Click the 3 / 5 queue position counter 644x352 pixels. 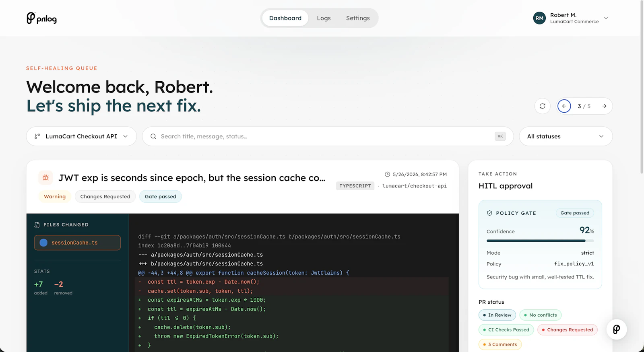[x=584, y=106]
